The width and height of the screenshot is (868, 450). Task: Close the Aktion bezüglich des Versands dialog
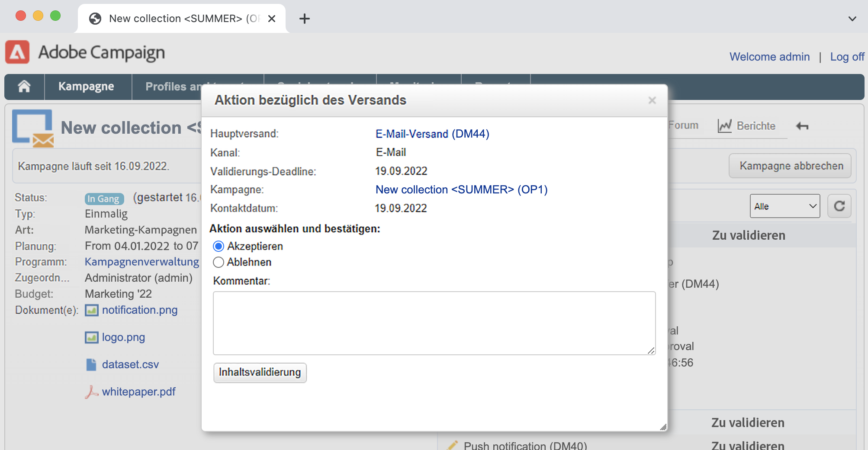pos(652,100)
